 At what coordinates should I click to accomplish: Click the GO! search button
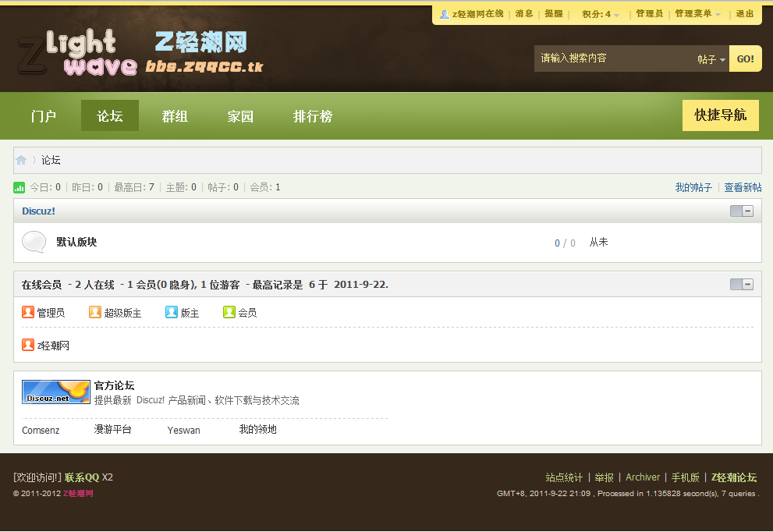pos(746,59)
